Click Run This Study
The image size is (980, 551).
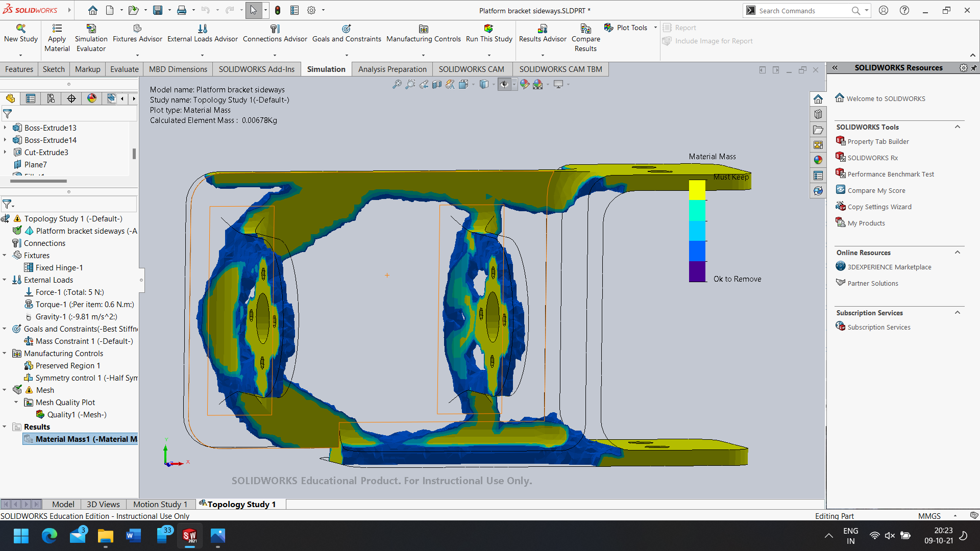click(489, 33)
